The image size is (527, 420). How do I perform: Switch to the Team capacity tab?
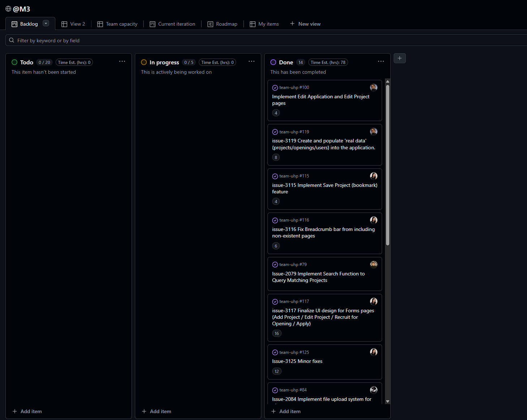coord(117,24)
